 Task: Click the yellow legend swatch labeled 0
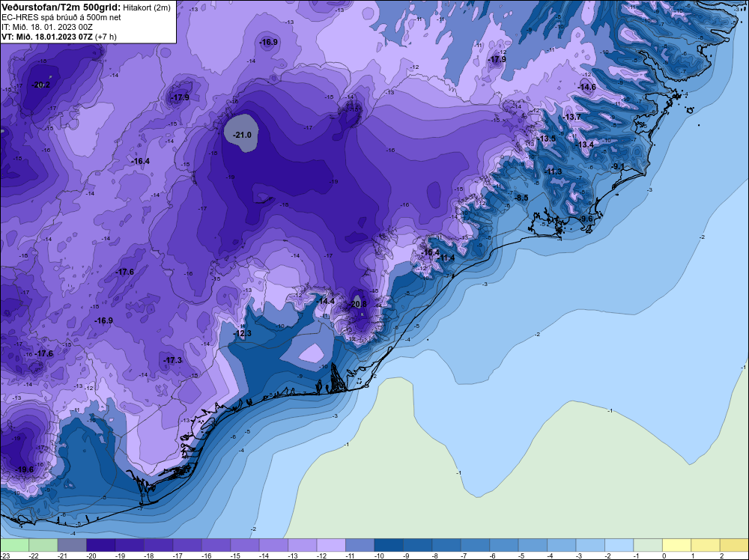pyautogui.click(x=676, y=545)
